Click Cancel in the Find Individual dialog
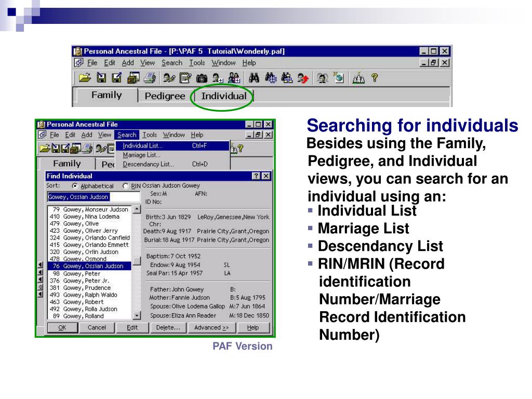The width and height of the screenshot is (532, 399). pos(97,327)
